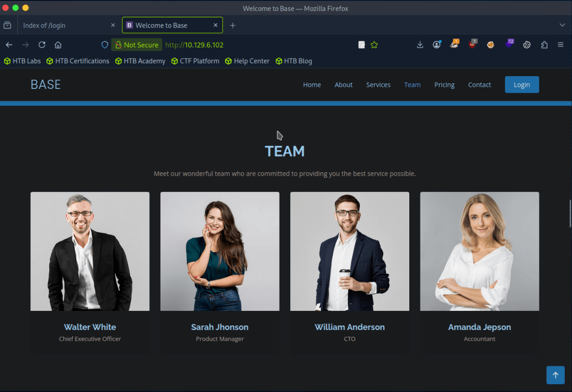572x392 pixels.
Task: Expand the Not Secure site info
Action: coord(136,45)
